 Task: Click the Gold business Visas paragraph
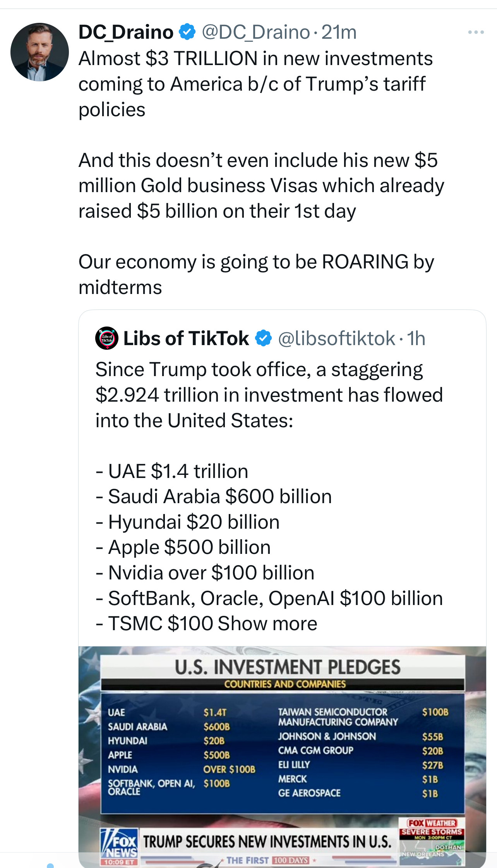tap(261, 186)
